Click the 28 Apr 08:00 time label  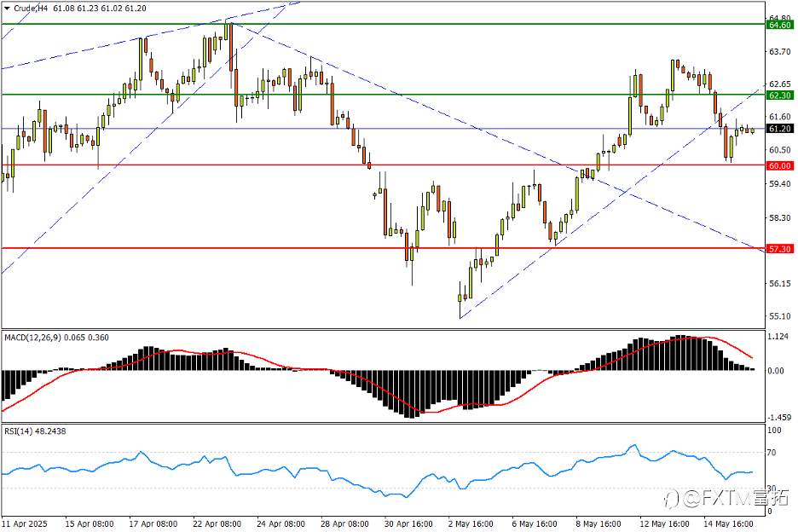(x=344, y=523)
